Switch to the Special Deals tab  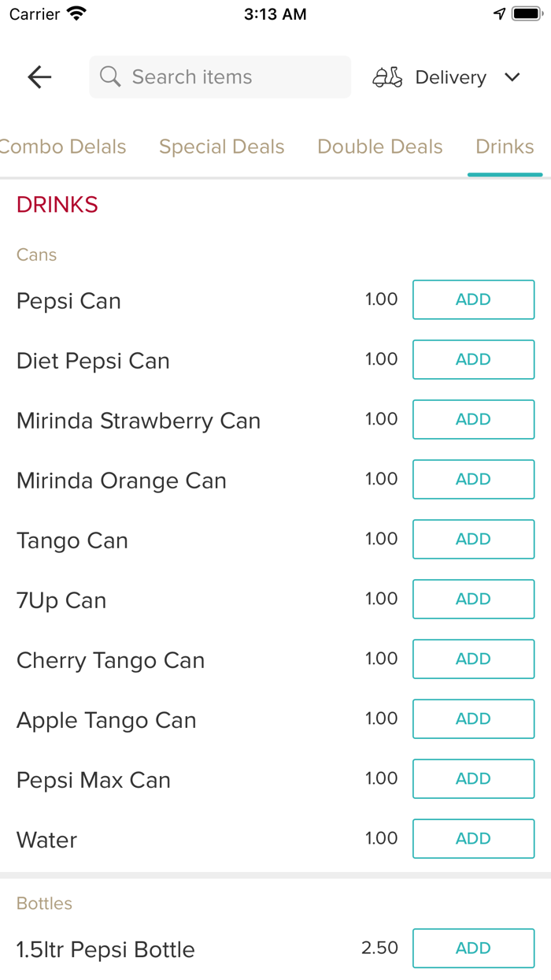tap(221, 147)
